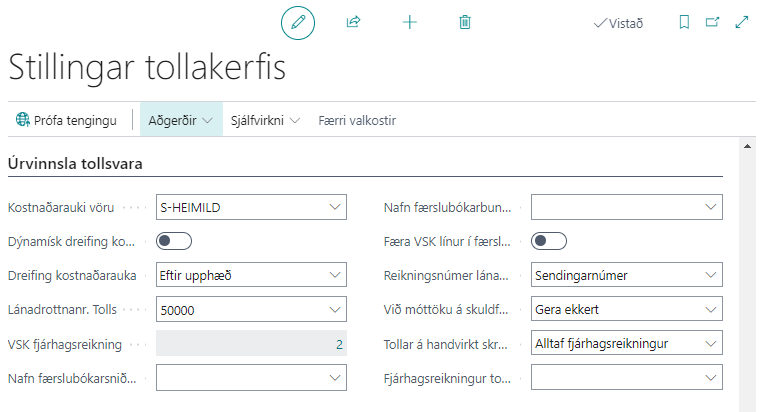Click Færri valkostir button
The image size is (760, 412).
tap(357, 120)
